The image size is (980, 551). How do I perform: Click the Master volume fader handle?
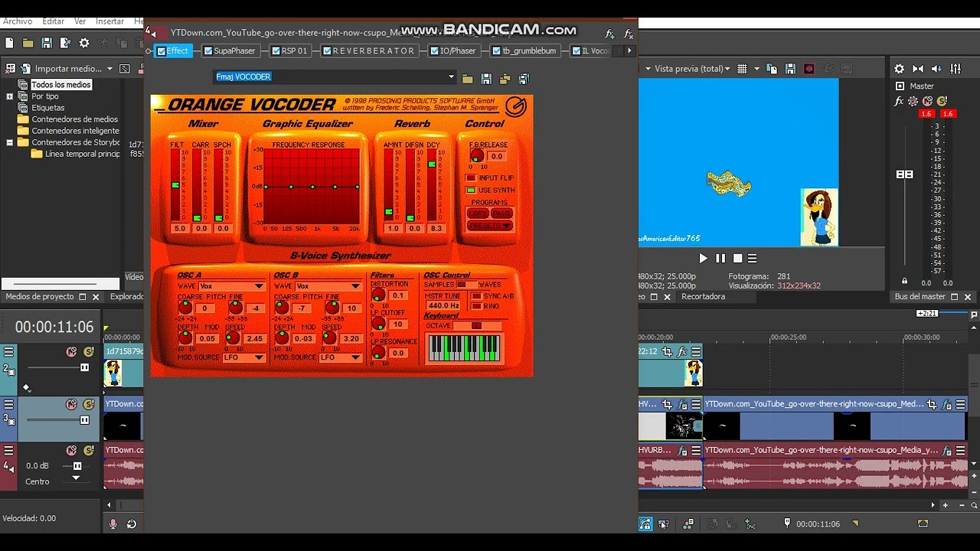[904, 174]
